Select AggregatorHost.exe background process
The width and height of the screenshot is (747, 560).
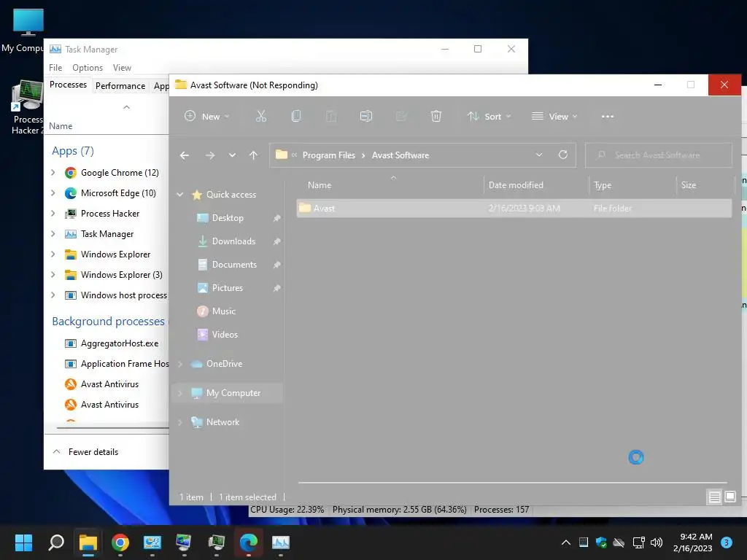click(119, 343)
